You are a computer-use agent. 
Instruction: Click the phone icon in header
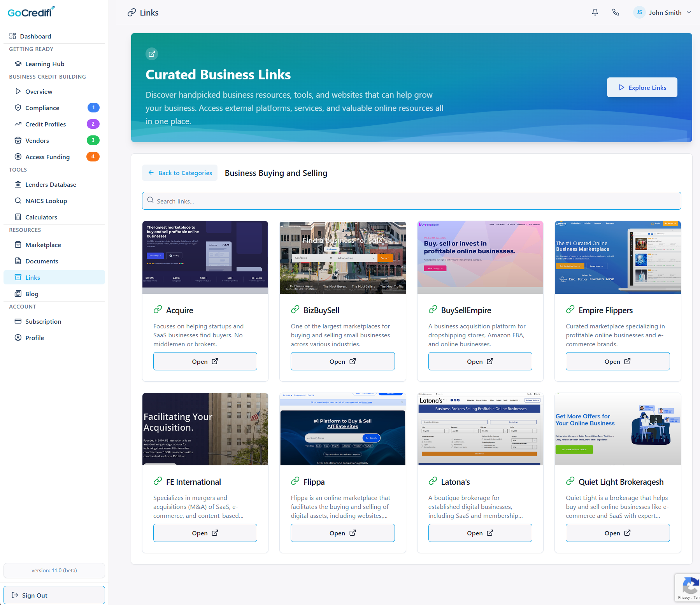tap(616, 12)
